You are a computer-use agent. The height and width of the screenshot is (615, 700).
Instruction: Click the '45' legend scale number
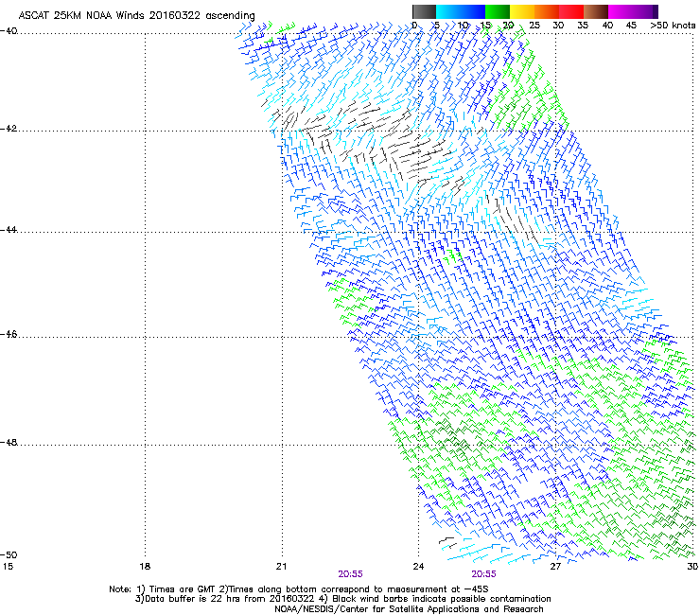pyautogui.click(x=631, y=26)
